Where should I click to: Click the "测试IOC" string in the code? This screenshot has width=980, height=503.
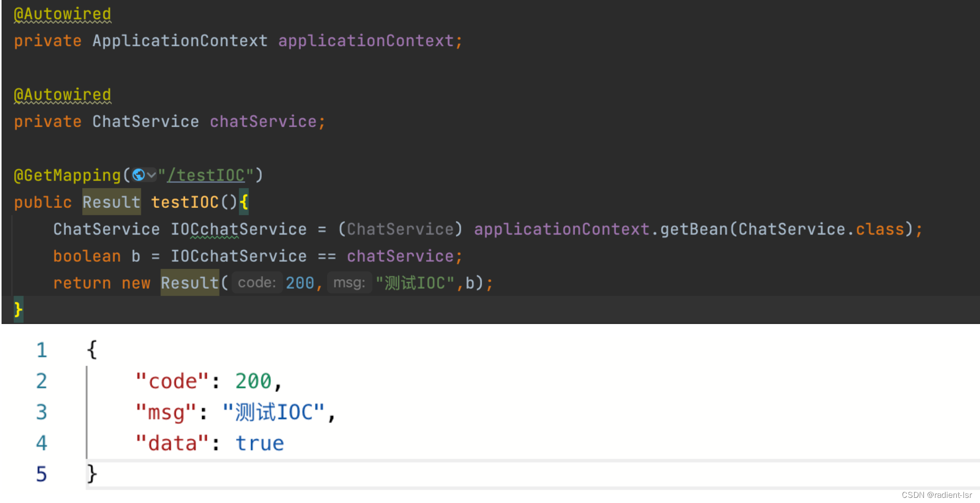415,283
